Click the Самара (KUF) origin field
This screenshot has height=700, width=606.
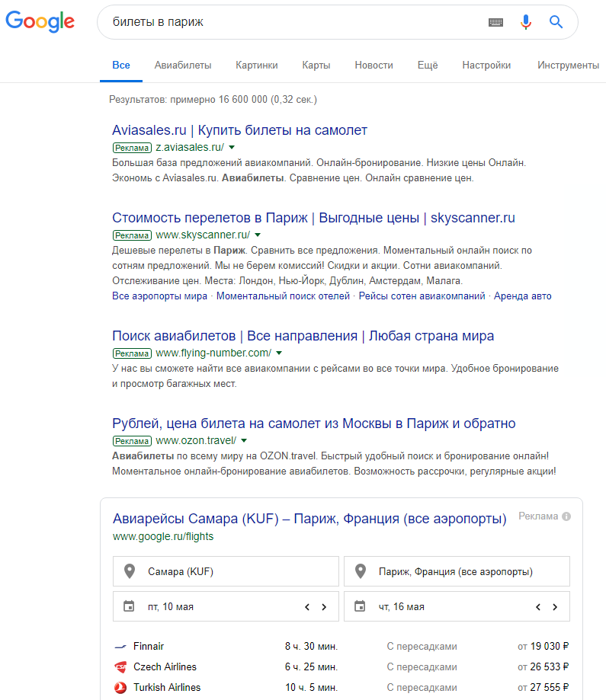pyautogui.click(x=226, y=571)
